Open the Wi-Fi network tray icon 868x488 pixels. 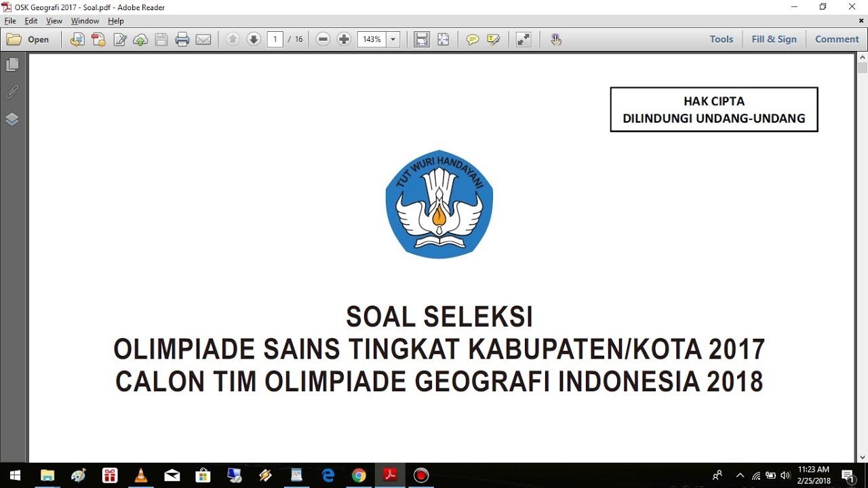(x=756, y=476)
